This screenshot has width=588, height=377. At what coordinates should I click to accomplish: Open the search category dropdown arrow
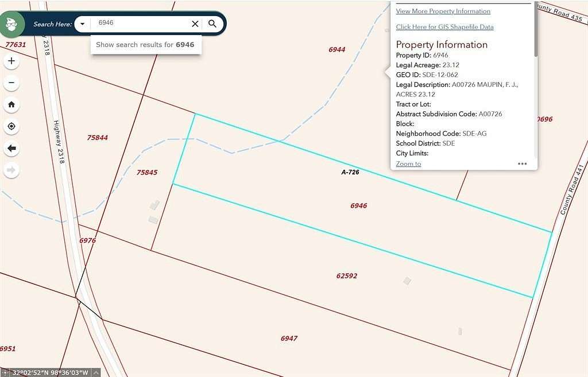pyautogui.click(x=82, y=24)
